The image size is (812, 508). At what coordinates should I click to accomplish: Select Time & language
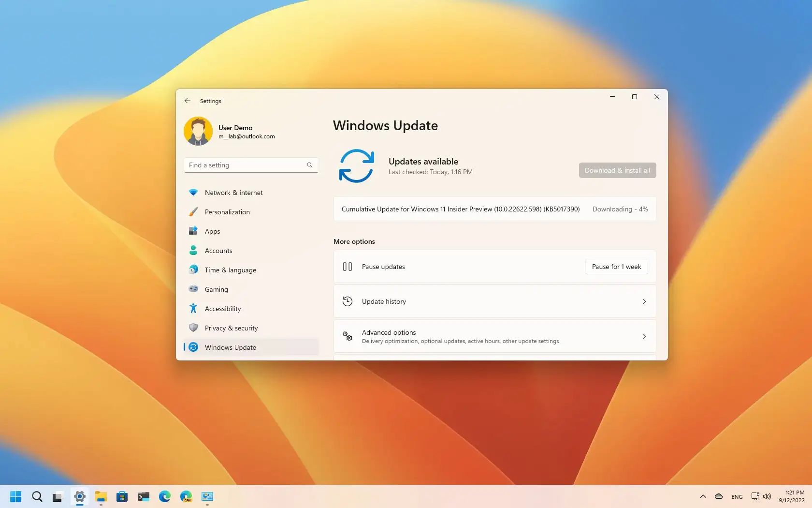click(x=251, y=270)
